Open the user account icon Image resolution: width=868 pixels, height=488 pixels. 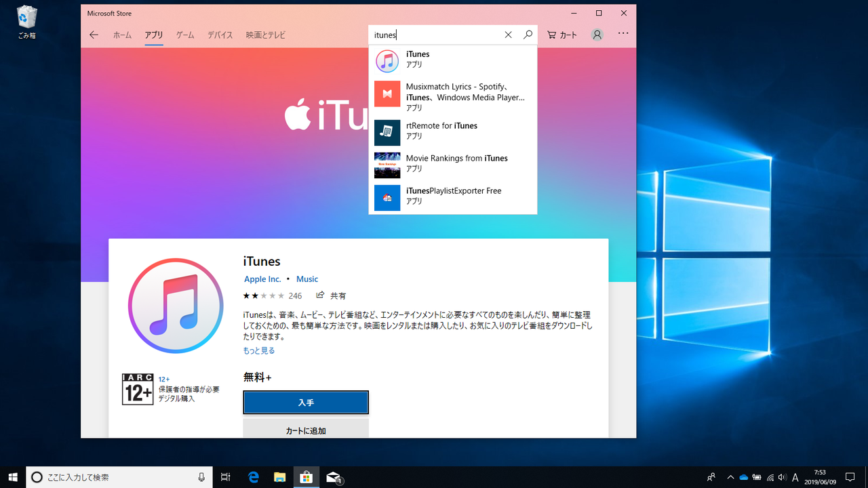click(597, 35)
